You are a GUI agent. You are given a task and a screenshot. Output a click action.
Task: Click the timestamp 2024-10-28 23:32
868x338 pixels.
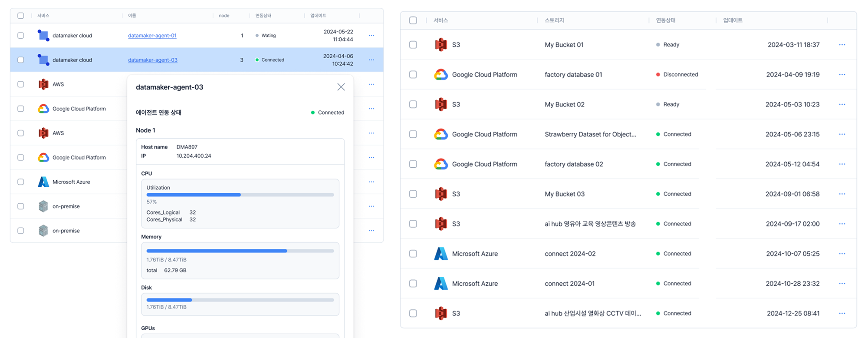[x=792, y=284]
